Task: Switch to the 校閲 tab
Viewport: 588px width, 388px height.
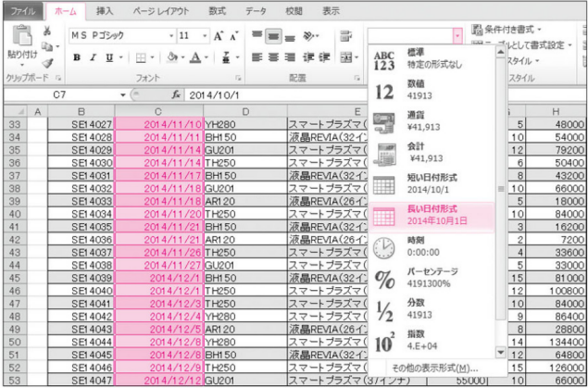Action: 294,11
